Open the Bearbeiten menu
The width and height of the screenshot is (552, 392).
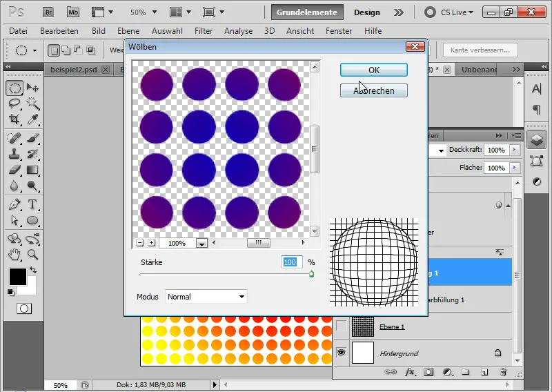59,31
